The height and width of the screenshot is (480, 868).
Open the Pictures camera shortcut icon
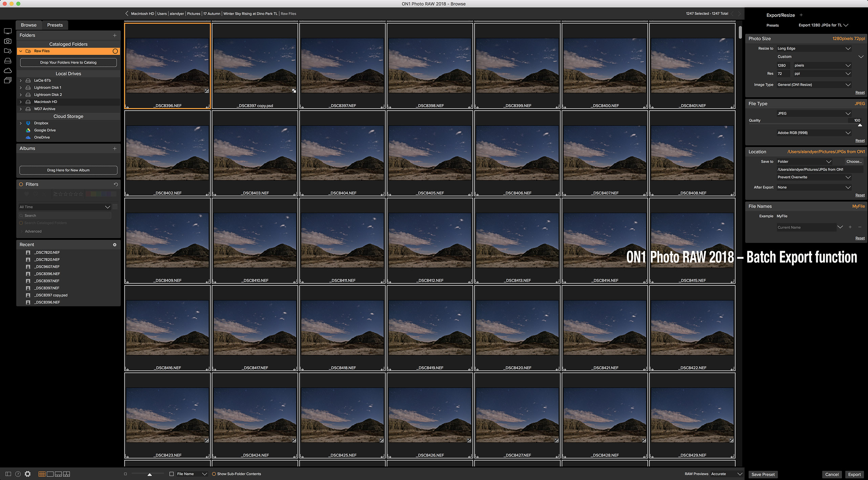[7, 41]
